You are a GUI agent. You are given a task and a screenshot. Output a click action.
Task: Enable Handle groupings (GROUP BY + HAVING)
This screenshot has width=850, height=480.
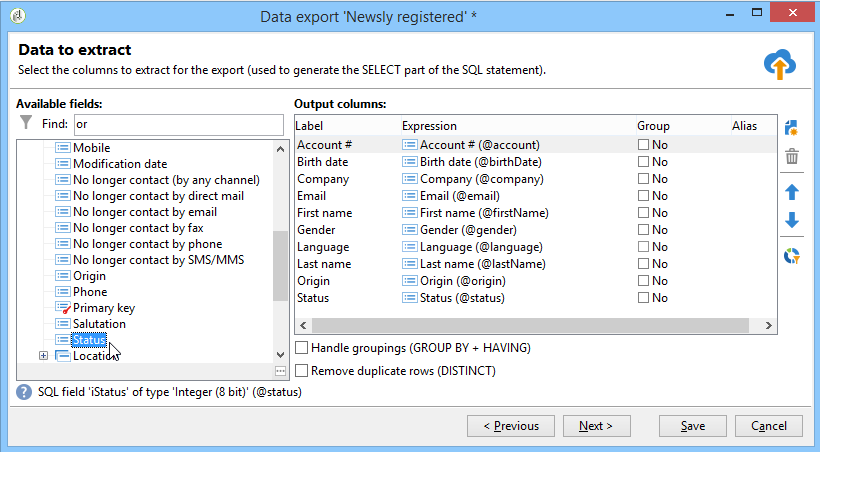(302, 348)
